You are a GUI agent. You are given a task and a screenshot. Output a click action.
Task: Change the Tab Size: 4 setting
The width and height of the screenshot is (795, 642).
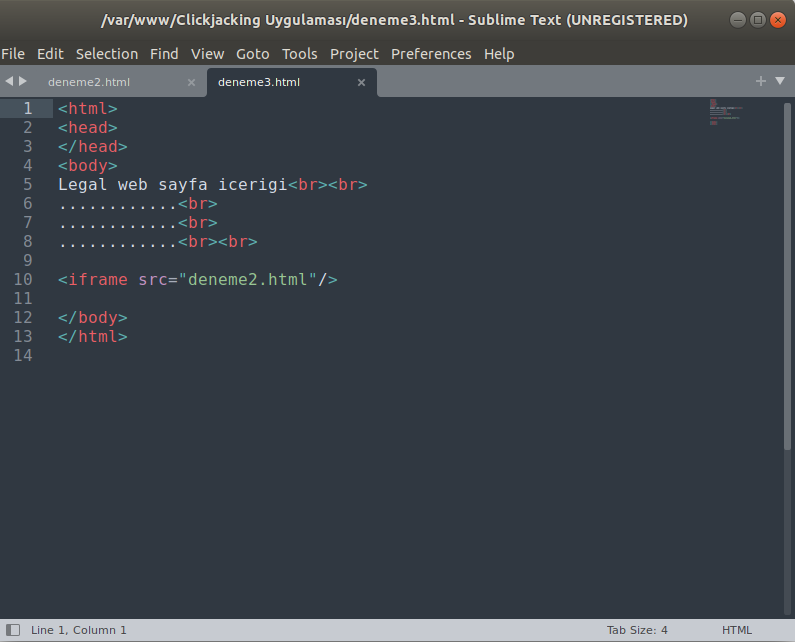tap(637, 630)
